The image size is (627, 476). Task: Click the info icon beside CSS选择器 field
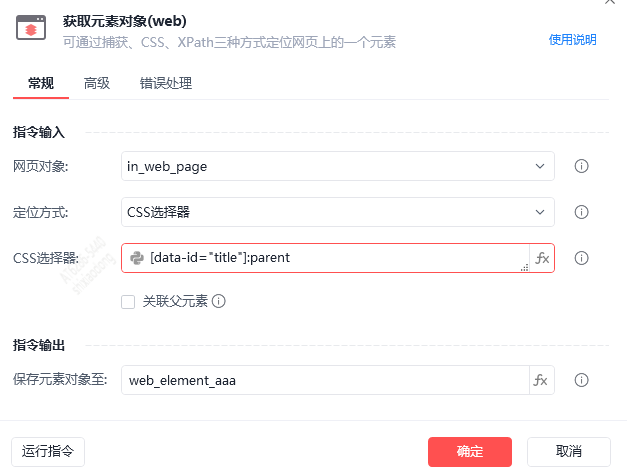(x=581, y=258)
